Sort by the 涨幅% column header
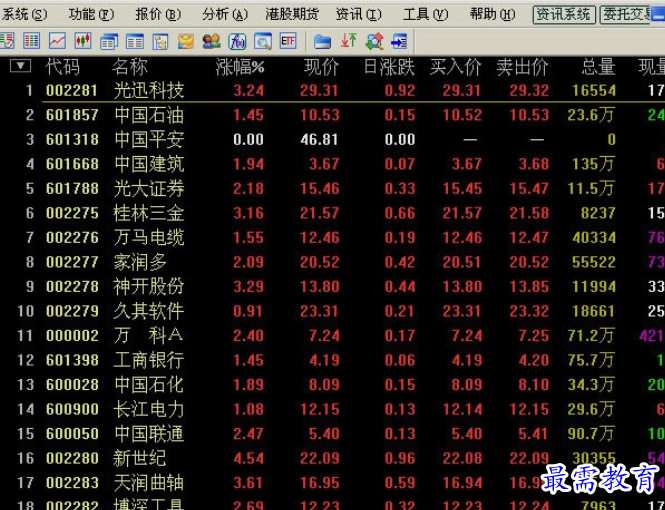 pos(240,67)
